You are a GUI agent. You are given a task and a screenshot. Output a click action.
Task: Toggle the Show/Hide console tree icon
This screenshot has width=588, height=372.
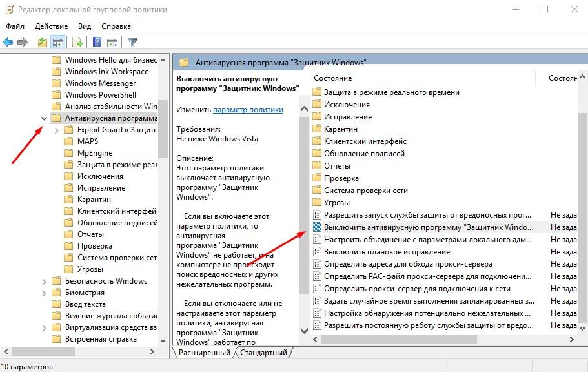point(57,43)
